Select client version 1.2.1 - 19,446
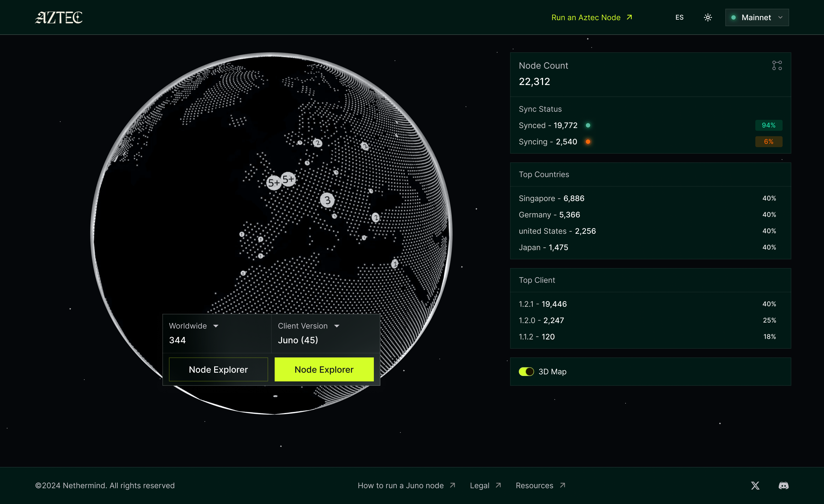 tap(650, 304)
